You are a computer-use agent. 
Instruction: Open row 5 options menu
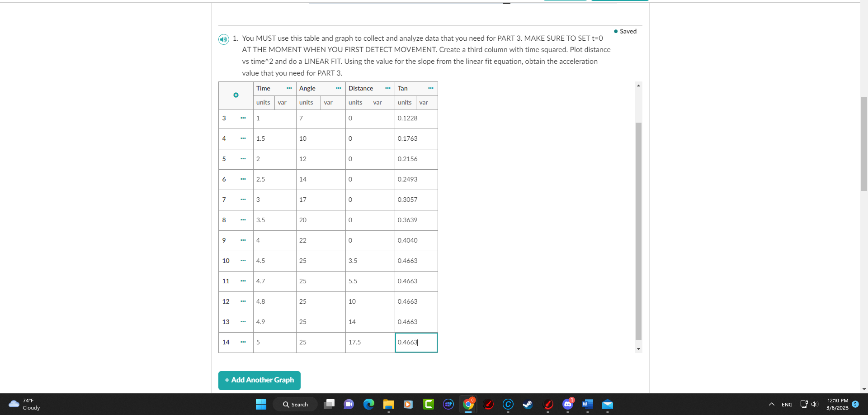coord(243,159)
